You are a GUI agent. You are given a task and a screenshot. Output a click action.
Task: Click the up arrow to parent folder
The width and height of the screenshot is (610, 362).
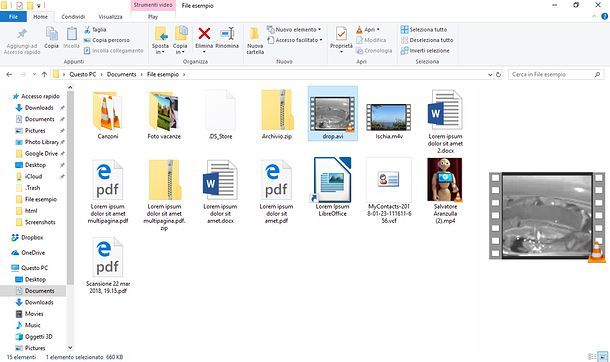click(44, 74)
